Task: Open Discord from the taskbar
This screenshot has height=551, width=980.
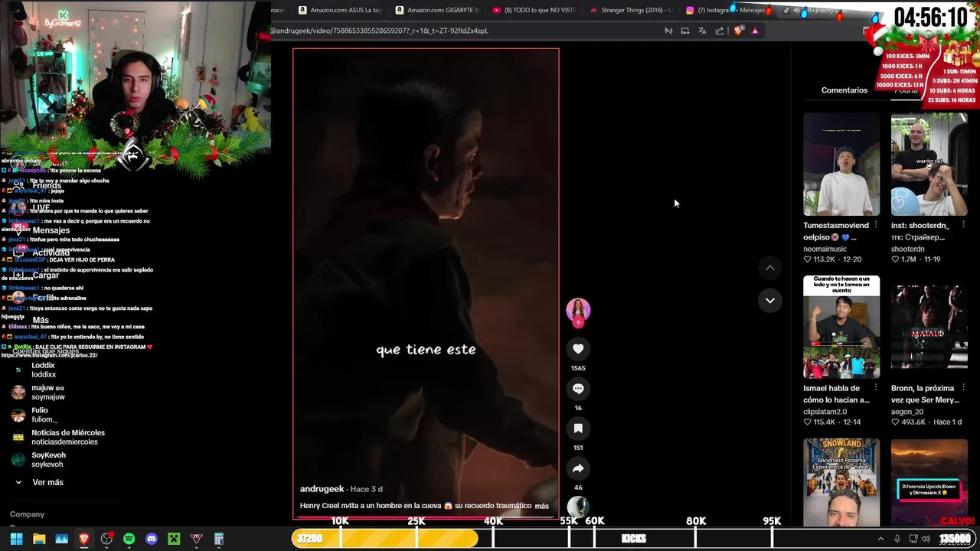Action: point(152,539)
